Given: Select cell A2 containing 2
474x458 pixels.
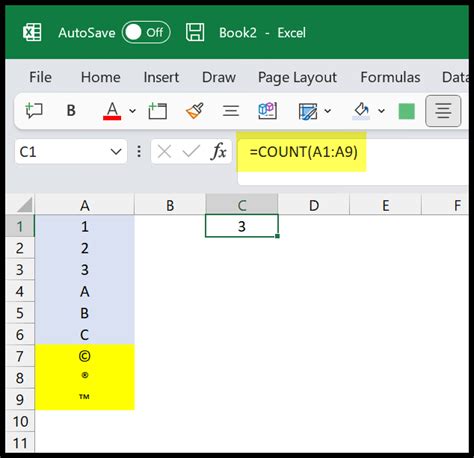Looking at the screenshot, I should (x=85, y=248).
